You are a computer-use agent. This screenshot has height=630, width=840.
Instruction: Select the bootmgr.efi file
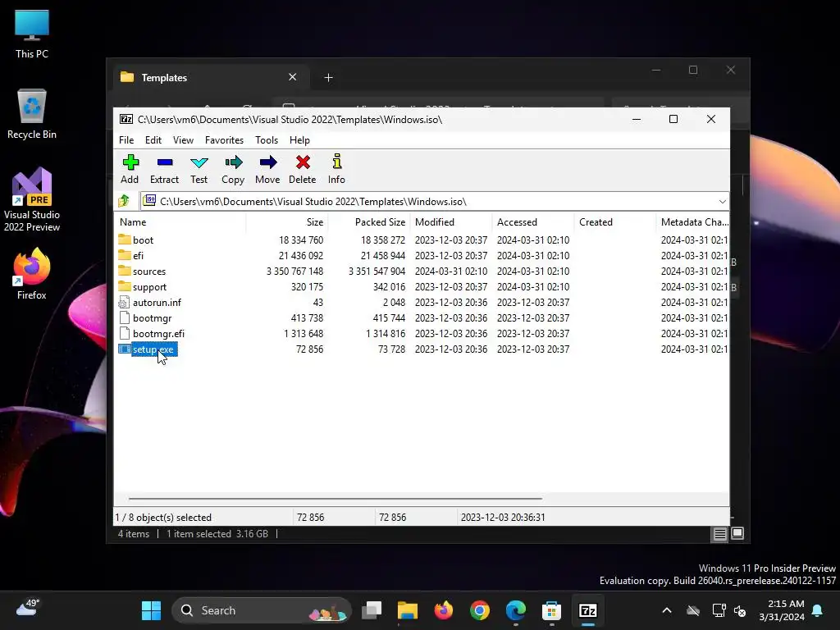[x=158, y=333]
